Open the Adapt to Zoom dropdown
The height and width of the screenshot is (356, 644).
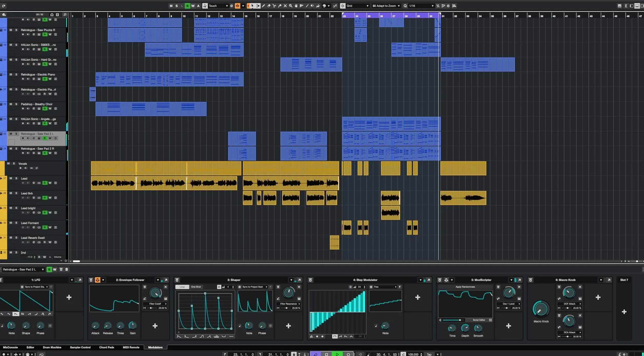[386, 6]
